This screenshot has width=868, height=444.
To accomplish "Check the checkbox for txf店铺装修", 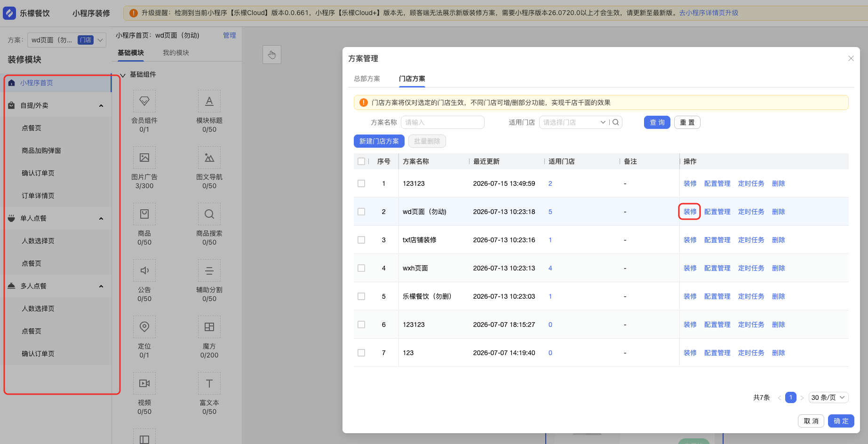I will (361, 240).
